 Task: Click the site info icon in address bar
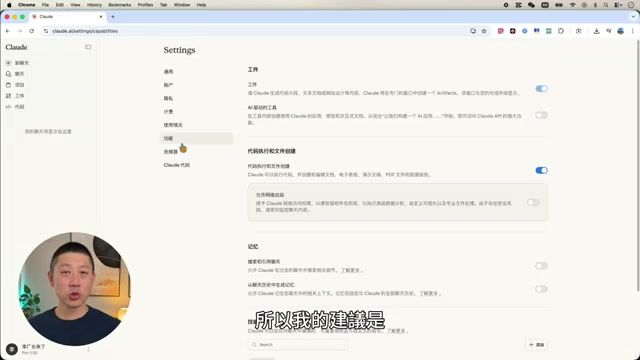46,31
